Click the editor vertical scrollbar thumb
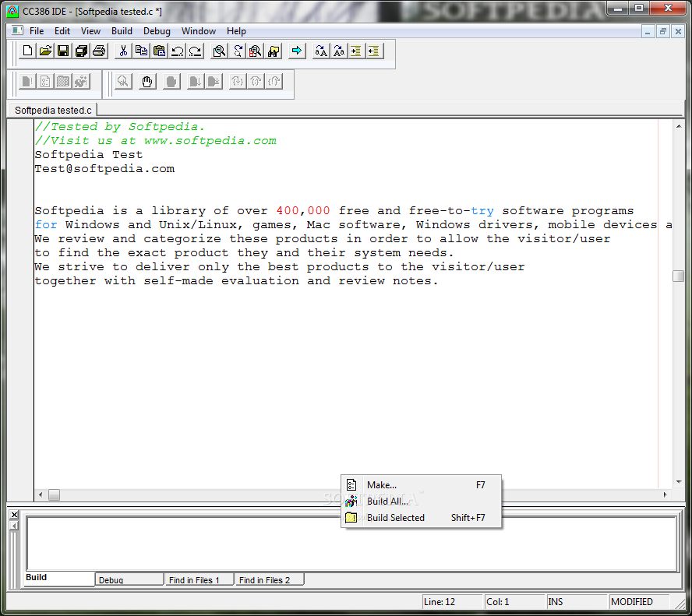692x616 pixels. 678,276
